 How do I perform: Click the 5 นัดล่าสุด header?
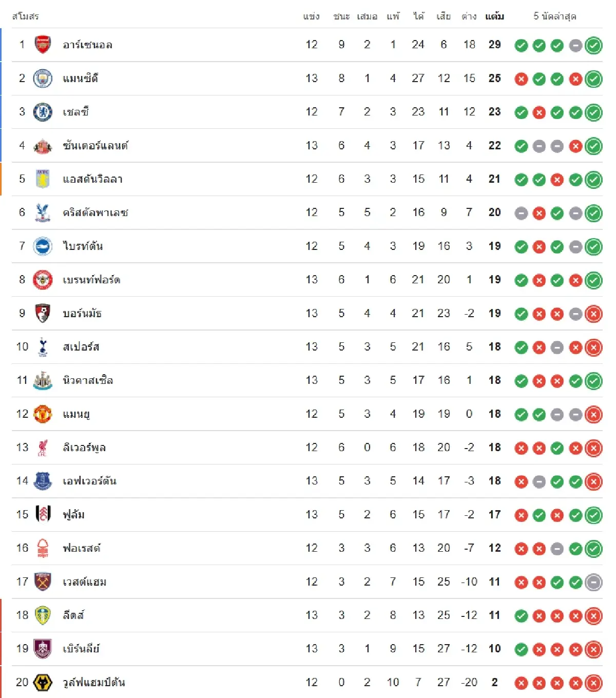(x=554, y=16)
